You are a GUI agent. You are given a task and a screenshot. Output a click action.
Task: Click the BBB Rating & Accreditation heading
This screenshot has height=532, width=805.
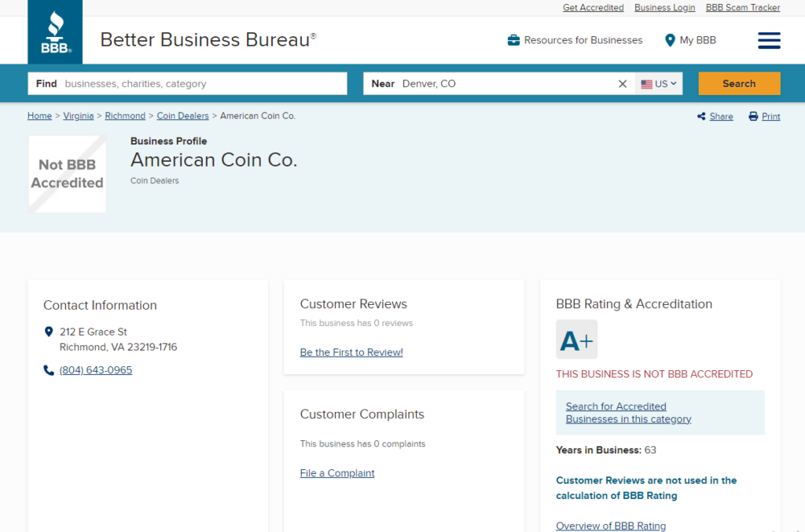(x=634, y=303)
